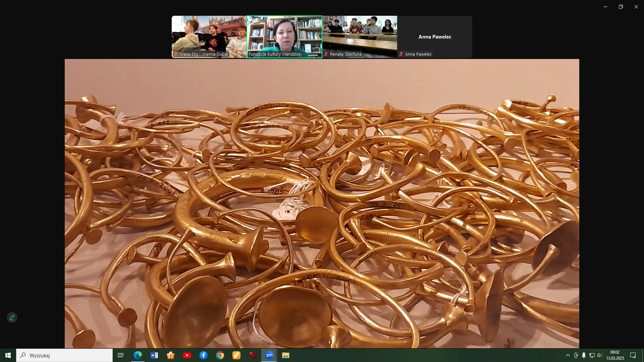This screenshot has width=644, height=362.
Task: Open the Facebook taskbar icon
Action: [x=204, y=355]
